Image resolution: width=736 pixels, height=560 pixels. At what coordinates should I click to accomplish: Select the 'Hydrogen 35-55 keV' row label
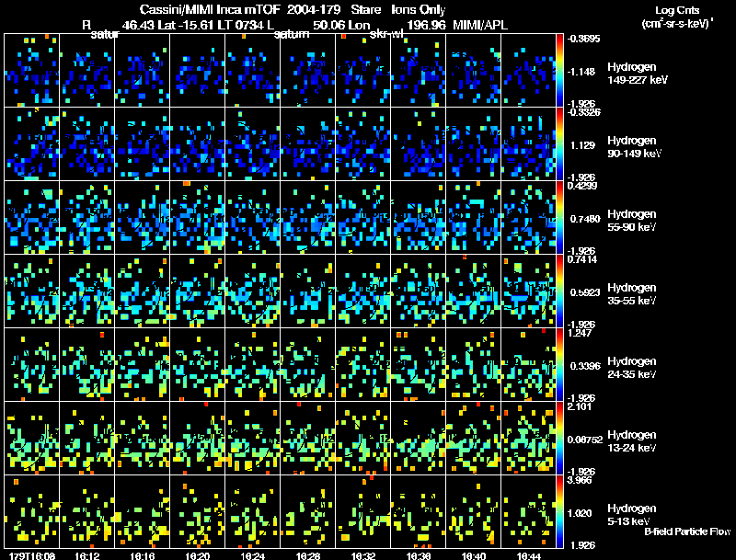pyautogui.click(x=632, y=294)
